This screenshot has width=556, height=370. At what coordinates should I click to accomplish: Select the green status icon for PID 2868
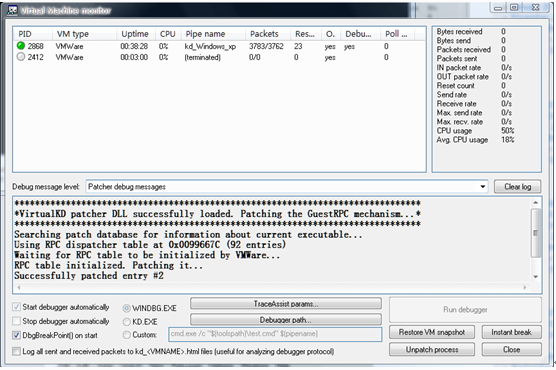click(21, 46)
